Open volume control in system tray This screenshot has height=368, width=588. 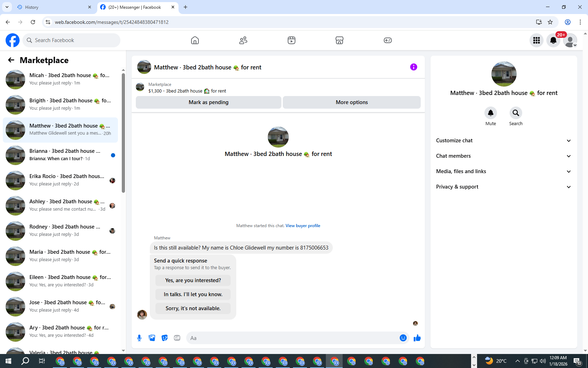[543, 361]
